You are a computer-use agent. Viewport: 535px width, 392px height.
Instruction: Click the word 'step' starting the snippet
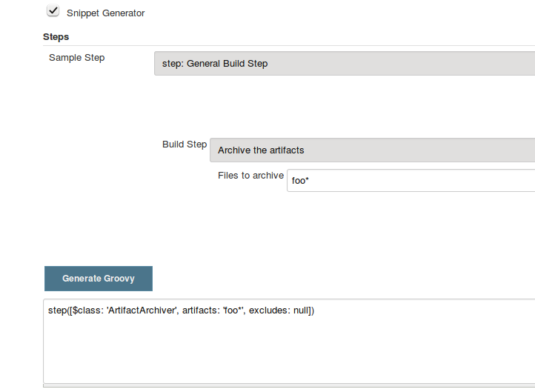57,311
